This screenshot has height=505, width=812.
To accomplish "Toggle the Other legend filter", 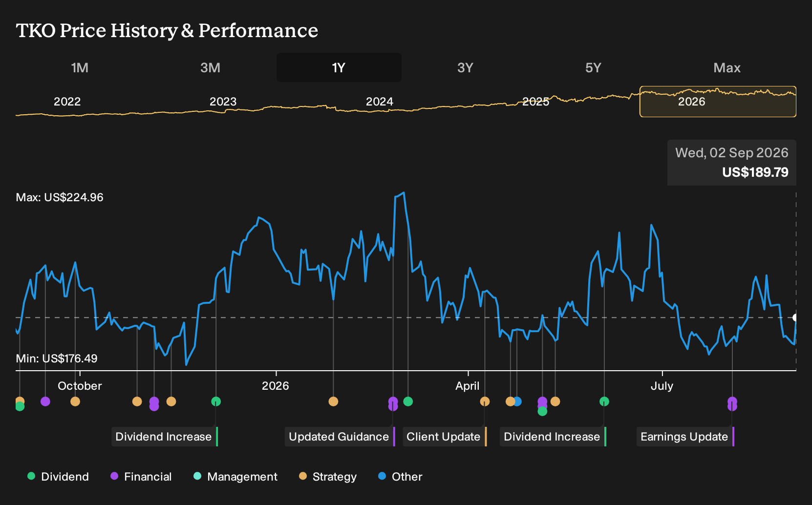I will click(400, 477).
